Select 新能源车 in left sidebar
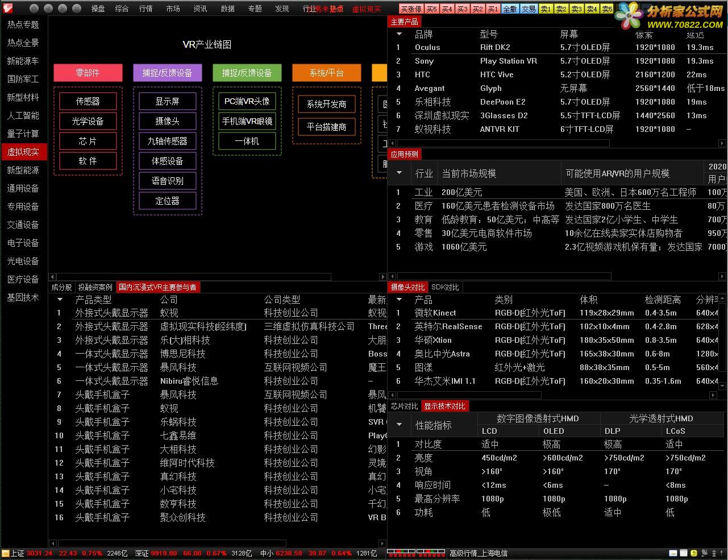This screenshot has height=560, width=728. 23,61
